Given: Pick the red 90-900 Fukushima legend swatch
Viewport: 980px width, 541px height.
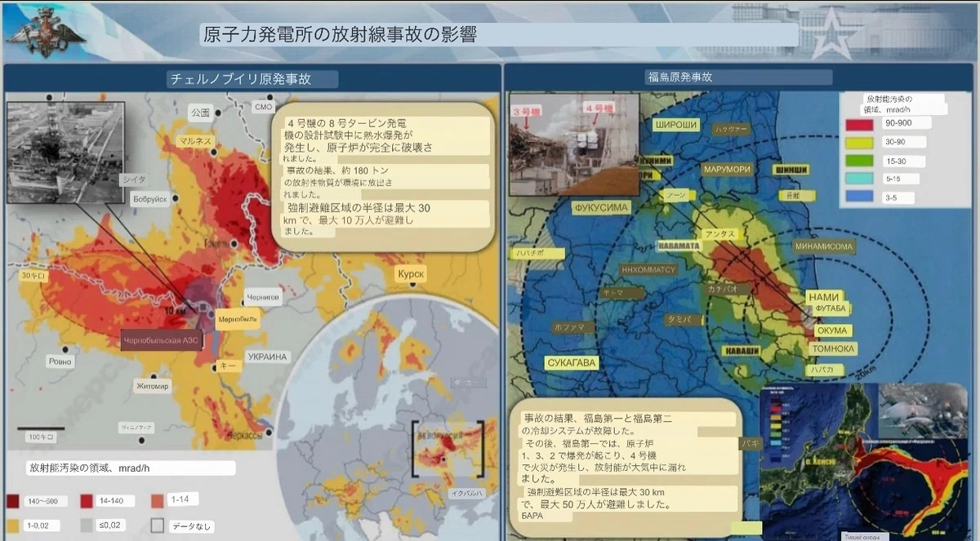Looking at the screenshot, I should pyautogui.click(x=859, y=124).
